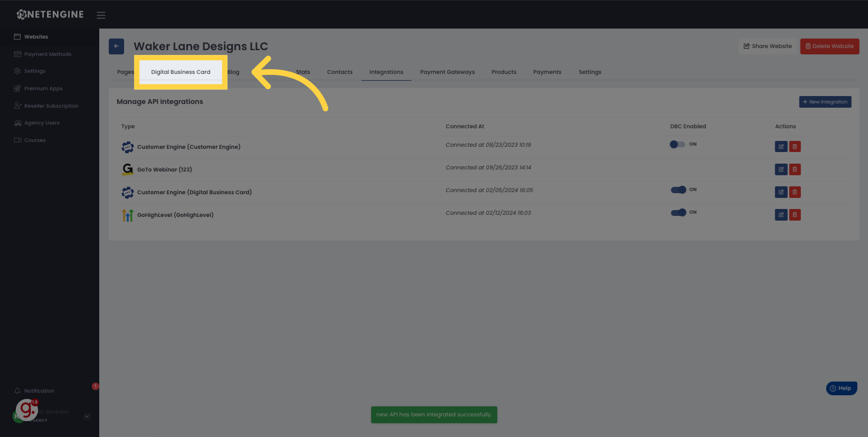Click the success notification toast

434,414
